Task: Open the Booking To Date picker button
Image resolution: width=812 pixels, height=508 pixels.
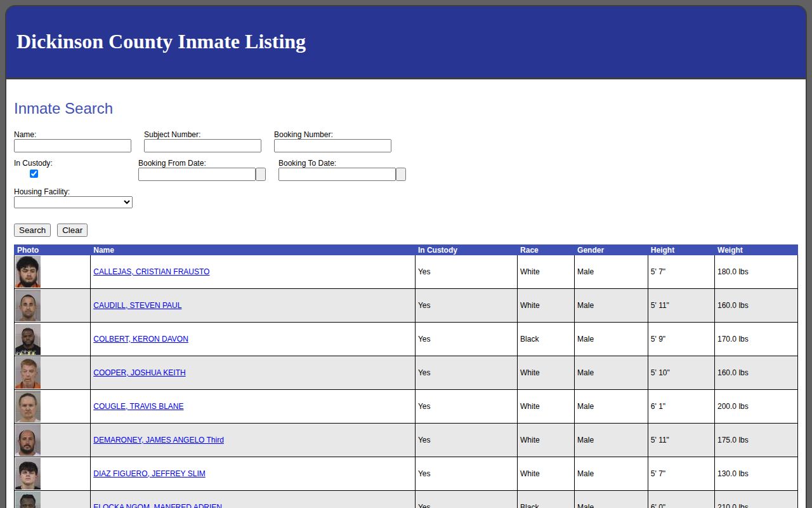Action: 401,174
